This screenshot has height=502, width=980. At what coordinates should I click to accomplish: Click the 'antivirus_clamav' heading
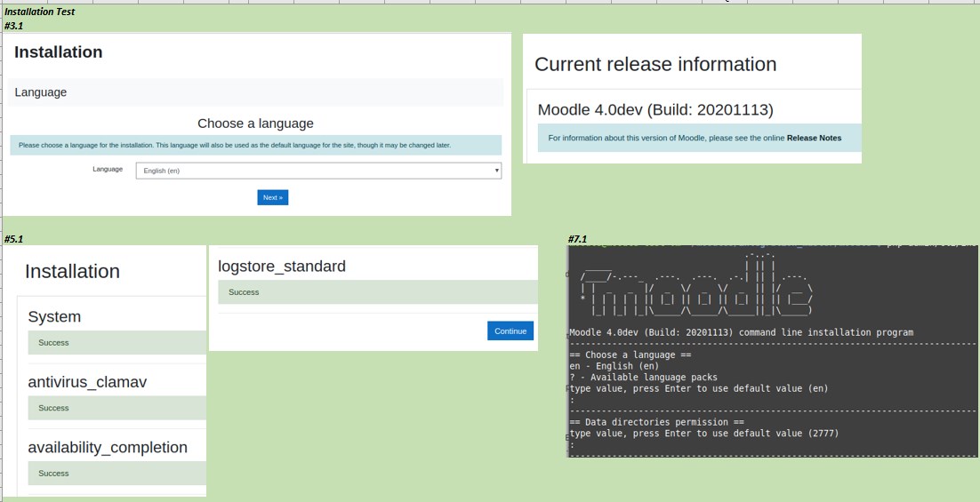tap(87, 381)
